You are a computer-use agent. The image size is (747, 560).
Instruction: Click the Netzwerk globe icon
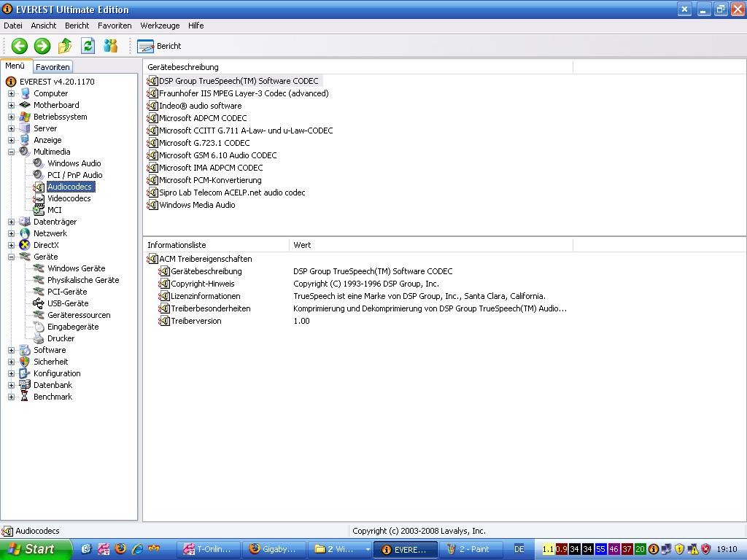[x=25, y=233]
